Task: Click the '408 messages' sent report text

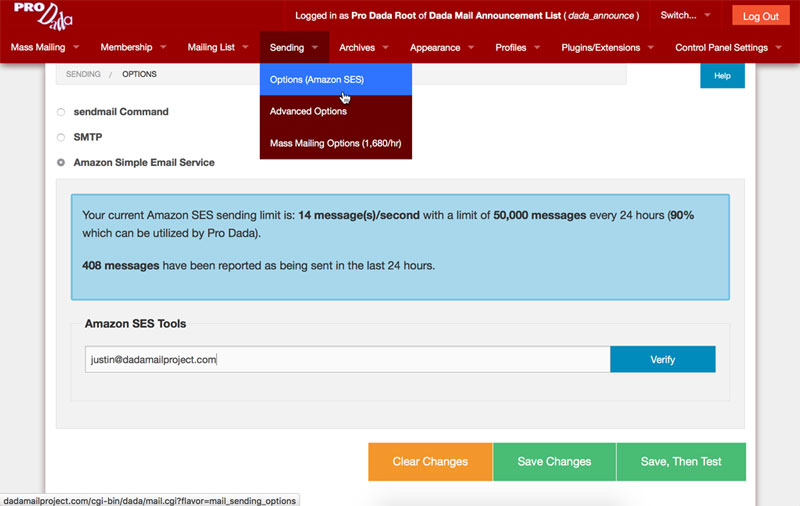Action: point(121,266)
